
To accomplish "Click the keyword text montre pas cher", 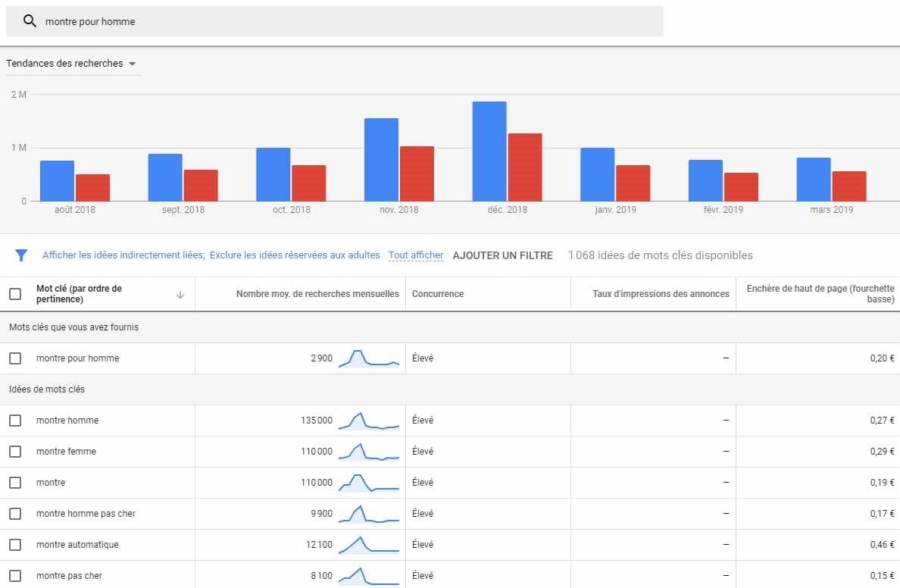I will (70, 575).
